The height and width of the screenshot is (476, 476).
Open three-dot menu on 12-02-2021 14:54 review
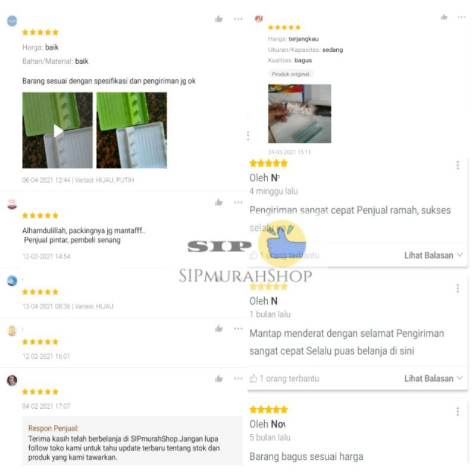[x=239, y=202]
